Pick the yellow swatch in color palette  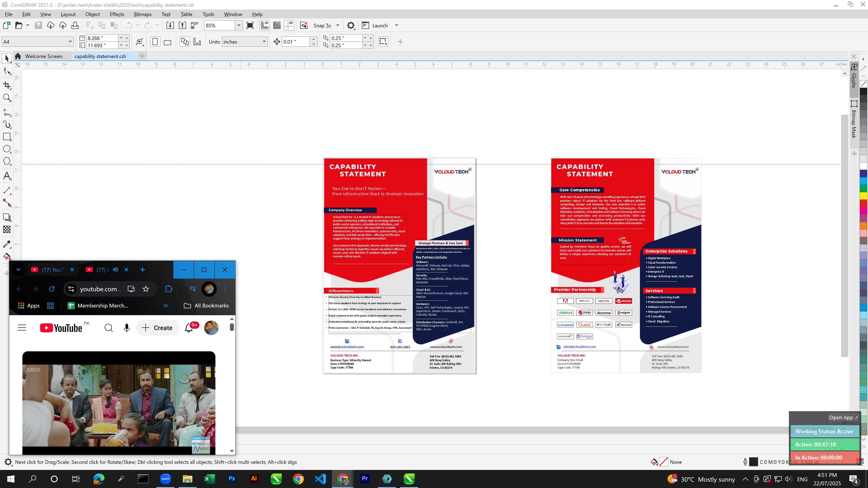(864, 196)
